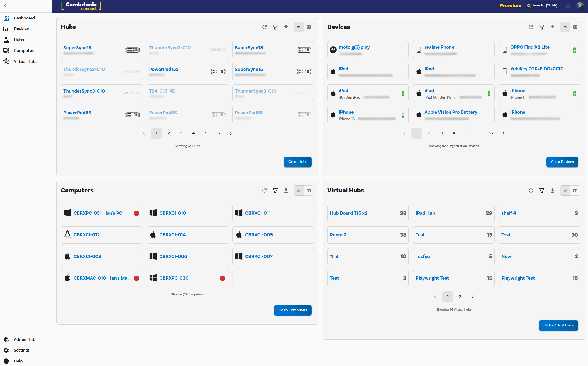Collapse the left sidebar chevron
The height and width of the screenshot is (366, 588).
[5, 6]
